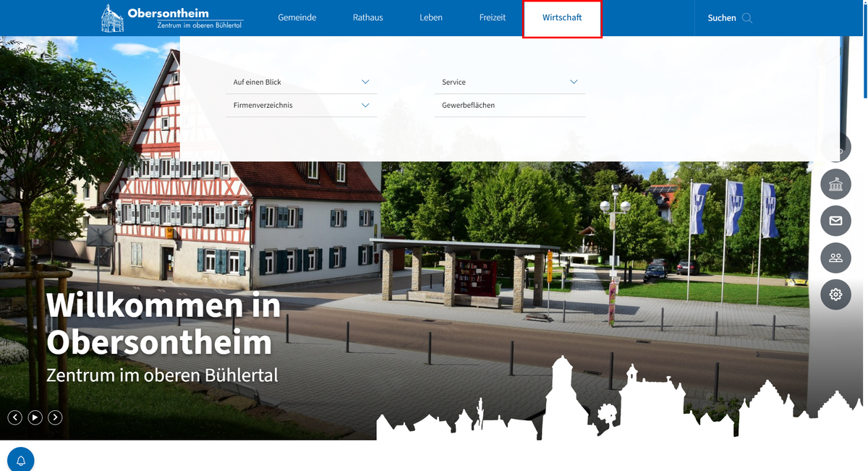Open the Rathaus menu
Viewport: 868px width, 471px height.
click(x=368, y=18)
